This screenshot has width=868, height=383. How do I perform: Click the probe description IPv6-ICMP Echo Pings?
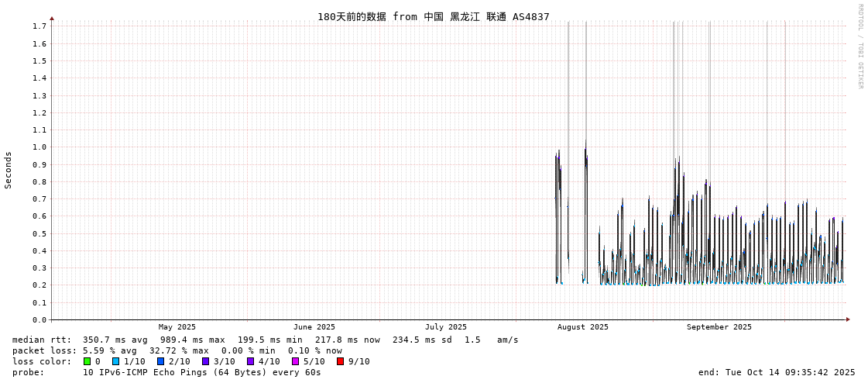(x=201, y=372)
